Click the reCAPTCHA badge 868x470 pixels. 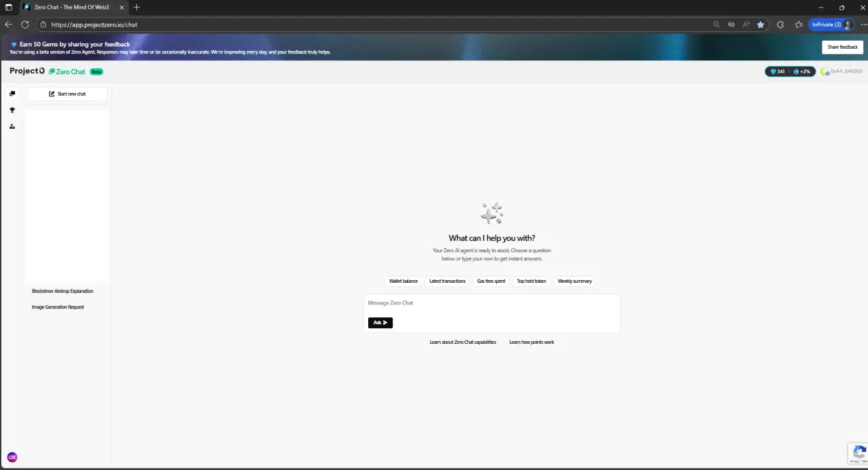(x=858, y=453)
